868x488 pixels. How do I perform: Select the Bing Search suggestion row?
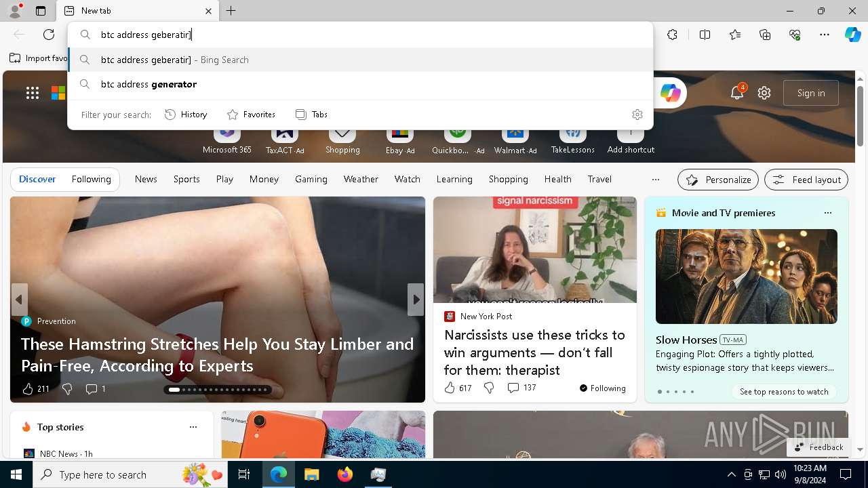(x=360, y=60)
